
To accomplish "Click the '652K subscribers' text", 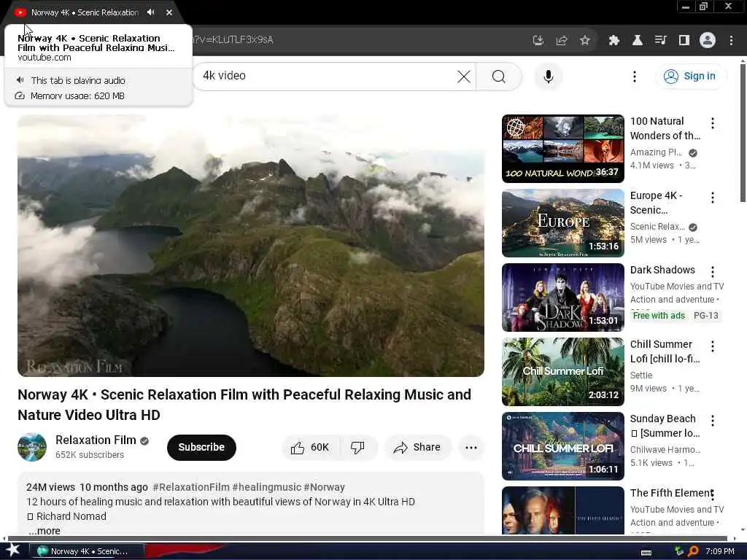I will point(90,455).
